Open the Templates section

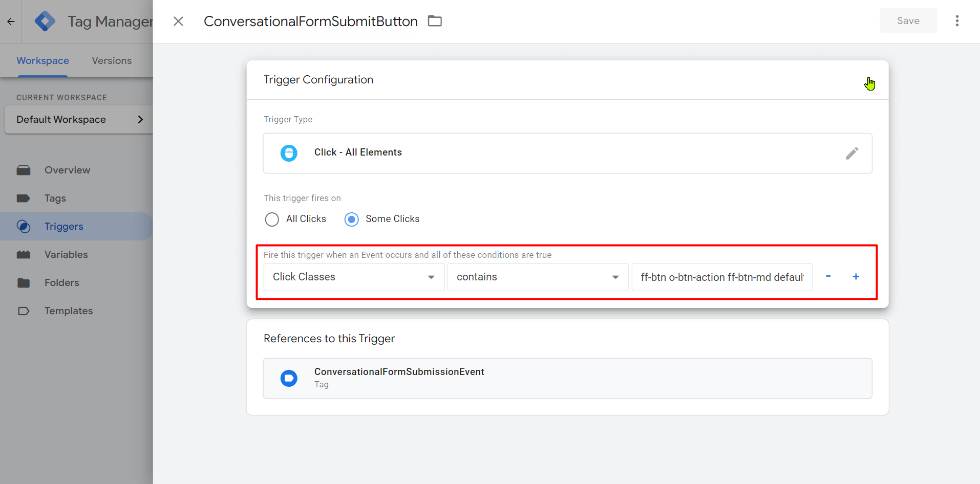point(69,311)
